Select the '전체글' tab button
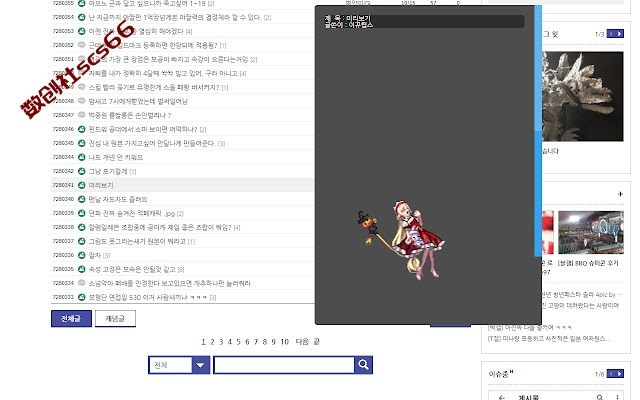 pos(71,318)
